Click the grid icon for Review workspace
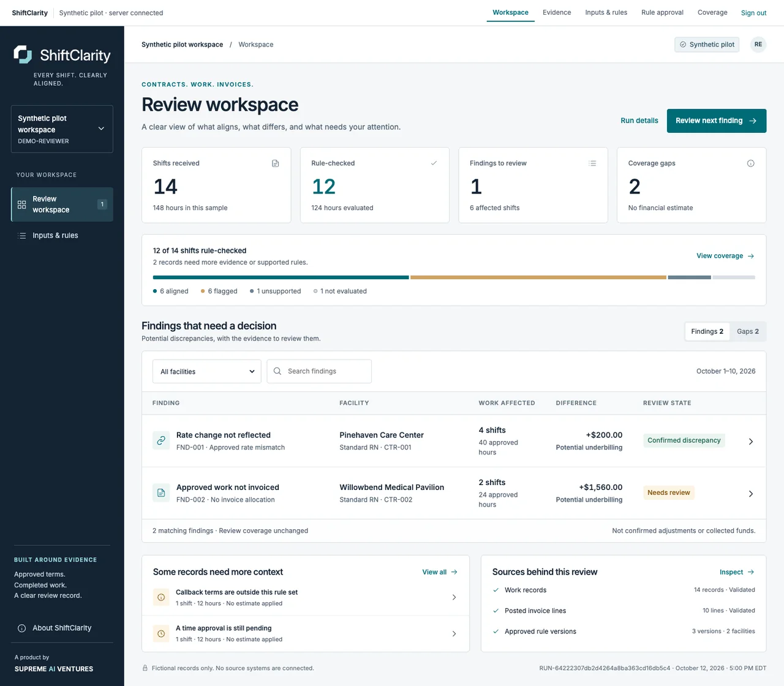 (22, 205)
